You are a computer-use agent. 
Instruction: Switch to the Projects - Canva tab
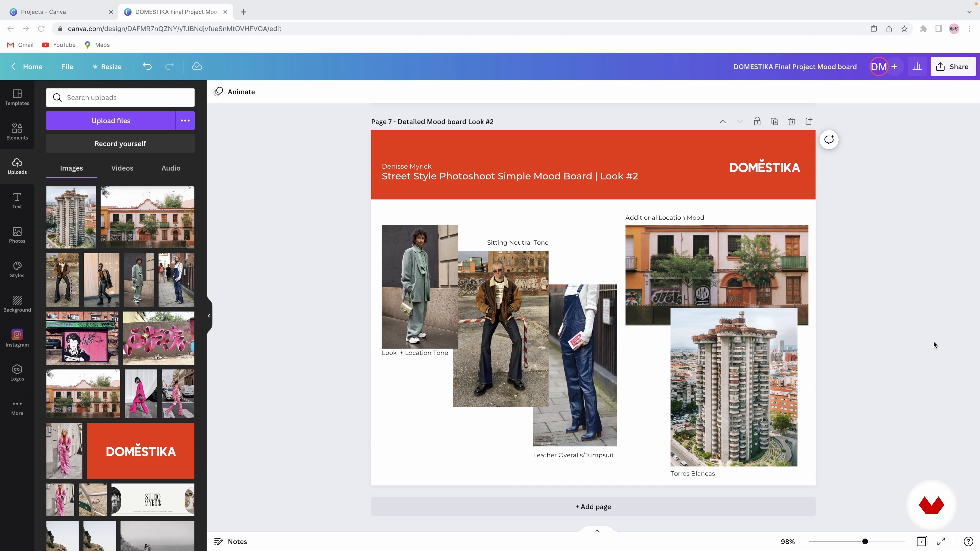tap(61, 12)
